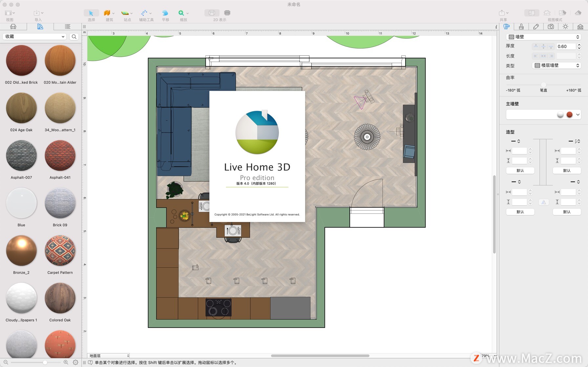Image resolution: width=588 pixels, height=367 pixels.
Task: Open the house building inspector tab
Action: click(580, 27)
